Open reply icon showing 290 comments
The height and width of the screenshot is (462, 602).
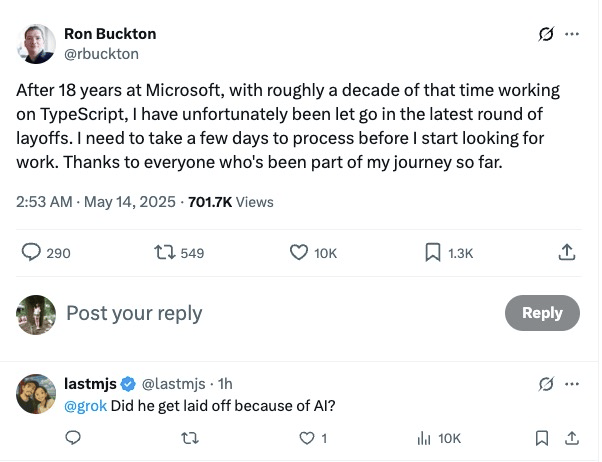31,253
